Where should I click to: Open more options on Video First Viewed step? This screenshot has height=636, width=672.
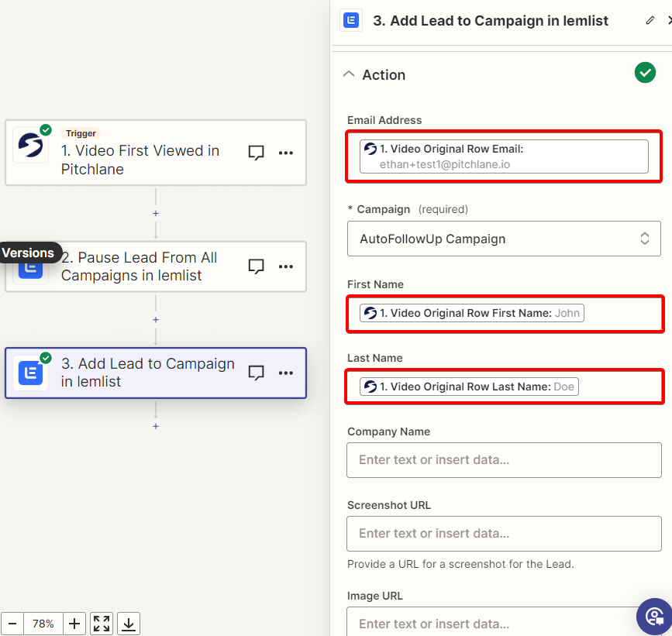coord(286,153)
